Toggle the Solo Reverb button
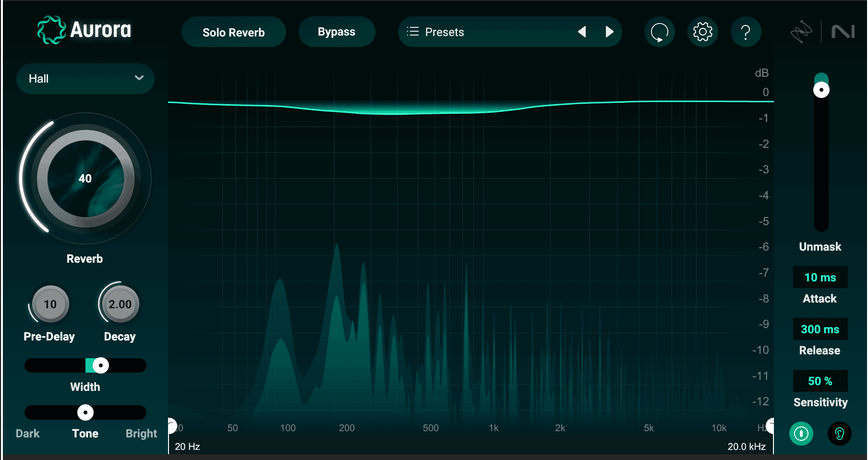868x460 pixels. [233, 32]
